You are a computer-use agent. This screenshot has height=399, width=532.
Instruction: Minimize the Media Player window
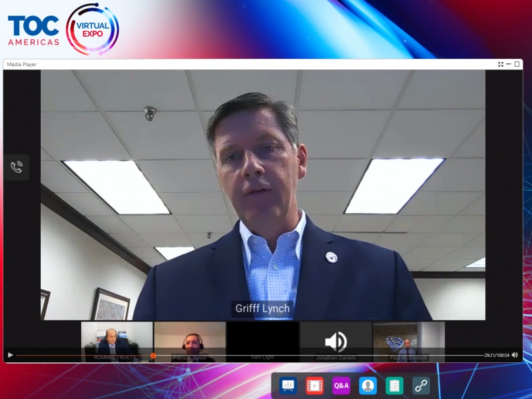click(x=509, y=64)
